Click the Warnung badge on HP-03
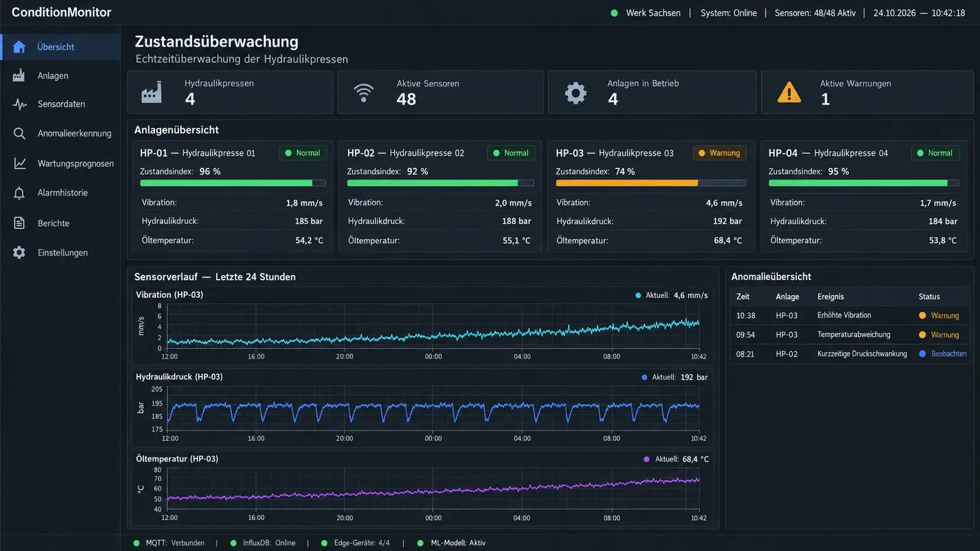 719,153
